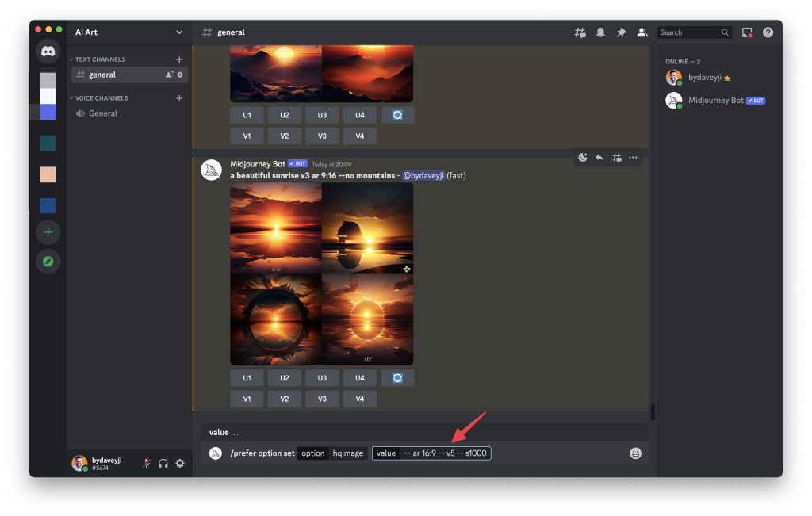
Task: Select dark blue server icon in sidebar
Action: 48,205
